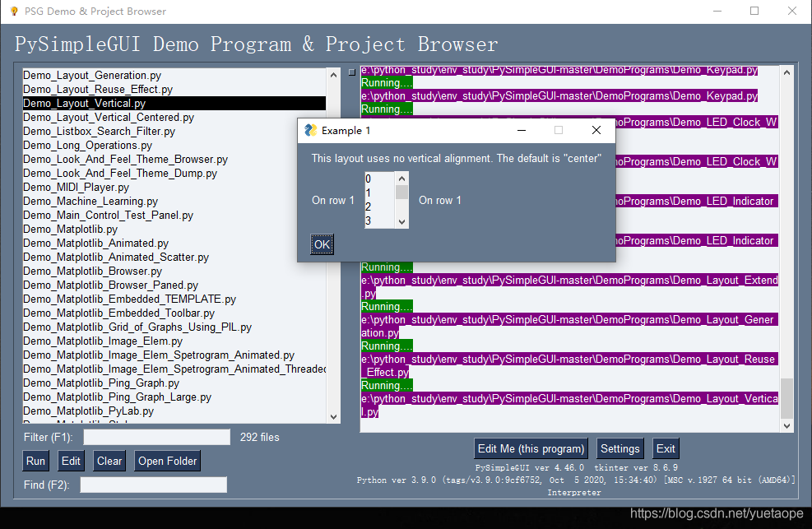
Task: Click Example 1 listbox scrollbar thumb
Action: pyautogui.click(x=401, y=193)
